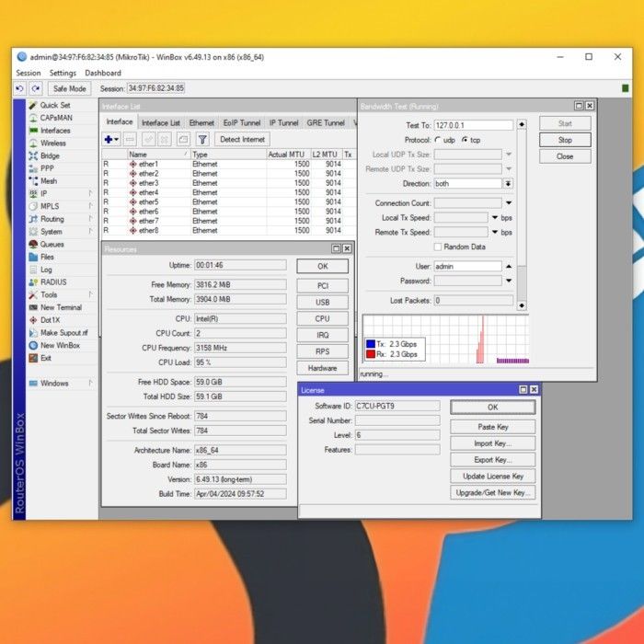Expand the Connection Count field arrow
The height and width of the screenshot is (644, 644).
pyautogui.click(x=508, y=203)
